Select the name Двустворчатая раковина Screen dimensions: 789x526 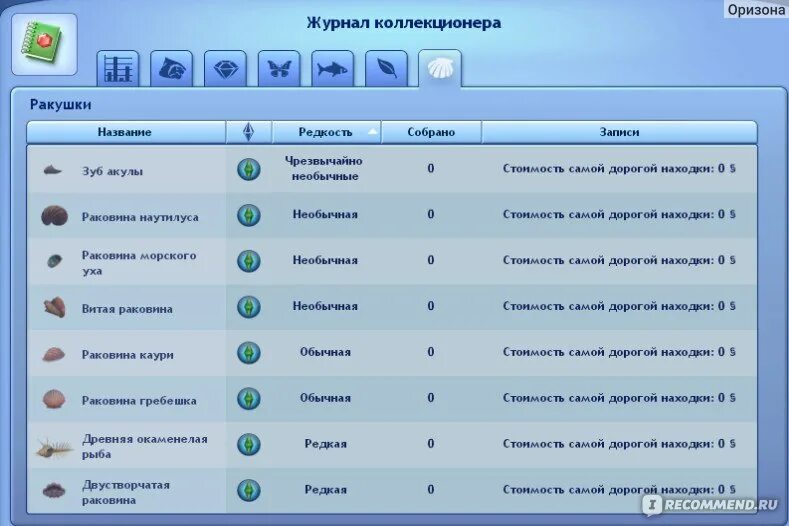(x=126, y=492)
